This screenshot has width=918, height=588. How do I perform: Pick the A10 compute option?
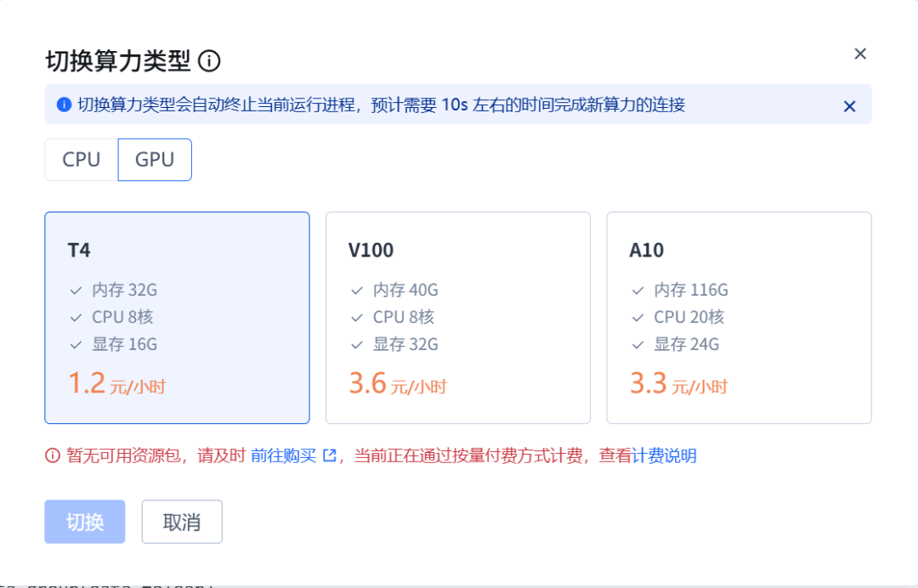[739, 317]
